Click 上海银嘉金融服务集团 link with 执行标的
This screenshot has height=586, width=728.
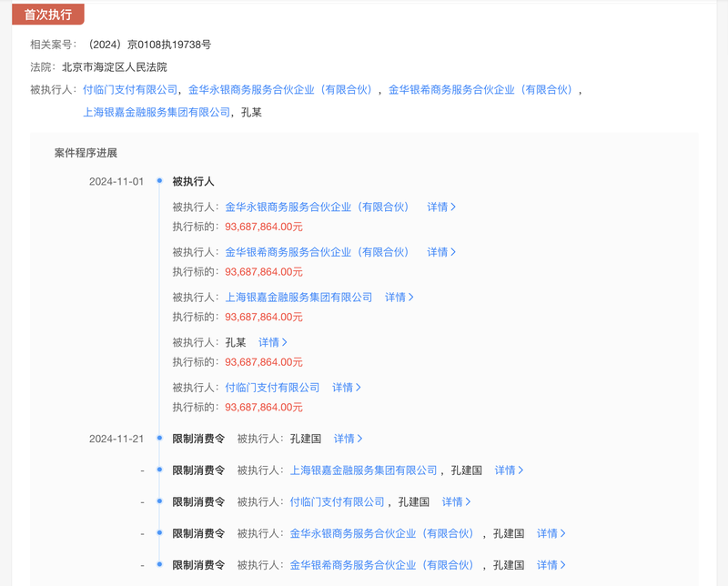pyautogui.click(x=298, y=298)
